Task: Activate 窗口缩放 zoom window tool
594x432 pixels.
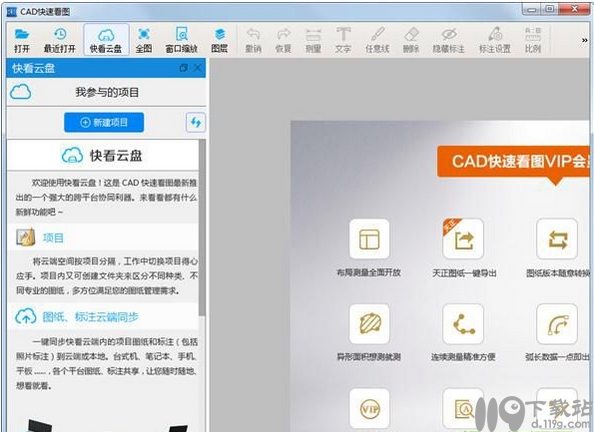Action: pyautogui.click(x=181, y=40)
